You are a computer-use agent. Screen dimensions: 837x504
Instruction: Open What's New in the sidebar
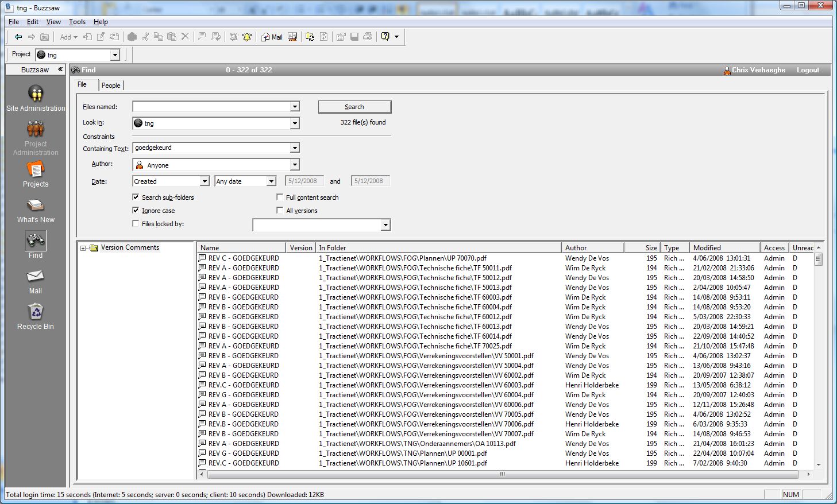pyautogui.click(x=36, y=210)
